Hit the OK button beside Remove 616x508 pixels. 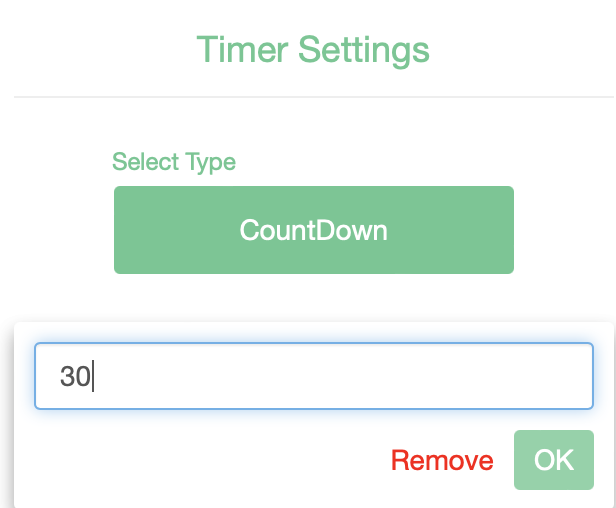pos(553,460)
